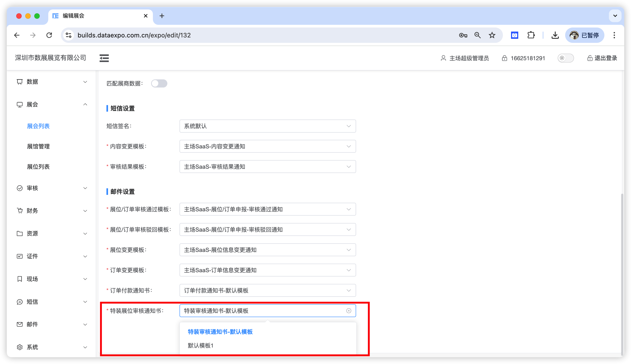Expand the 审核 sidebar menu
The image size is (631, 364).
click(x=51, y=188)
